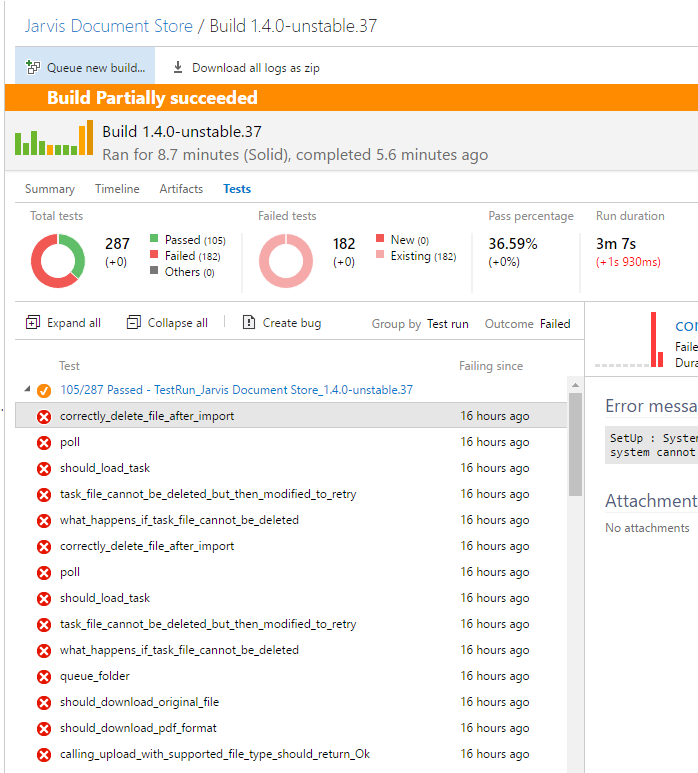Click the download logs arrow icon
The image size is (698, 773).
click(x=178, y=67)
